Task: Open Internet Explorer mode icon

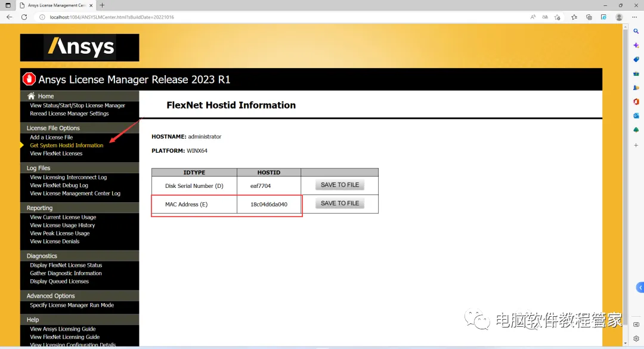Action: coord(603,17)
